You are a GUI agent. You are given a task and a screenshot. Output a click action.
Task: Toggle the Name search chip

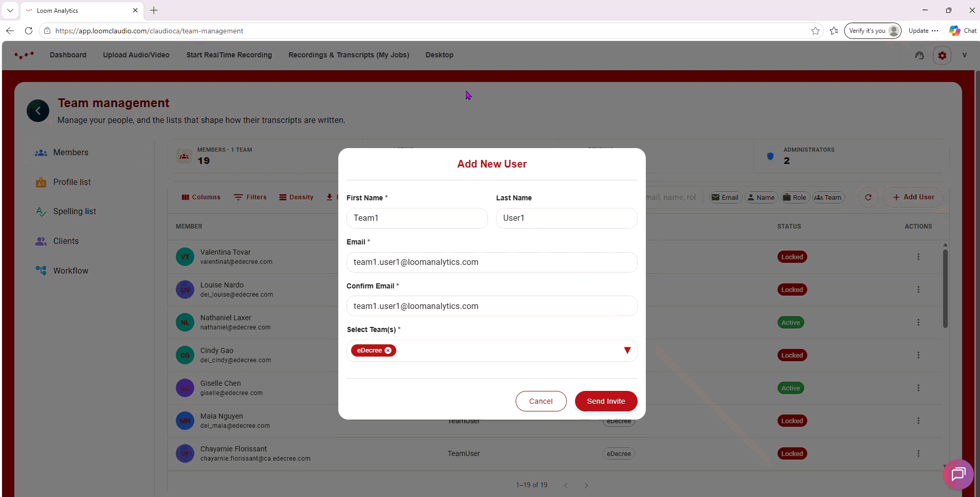coord(761,197)
